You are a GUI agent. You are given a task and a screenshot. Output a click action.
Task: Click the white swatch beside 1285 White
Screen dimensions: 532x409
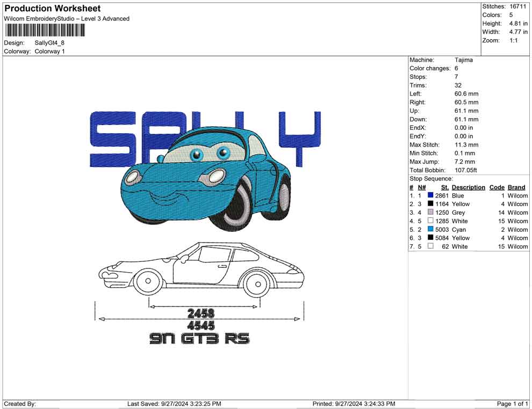coord(430,221)
